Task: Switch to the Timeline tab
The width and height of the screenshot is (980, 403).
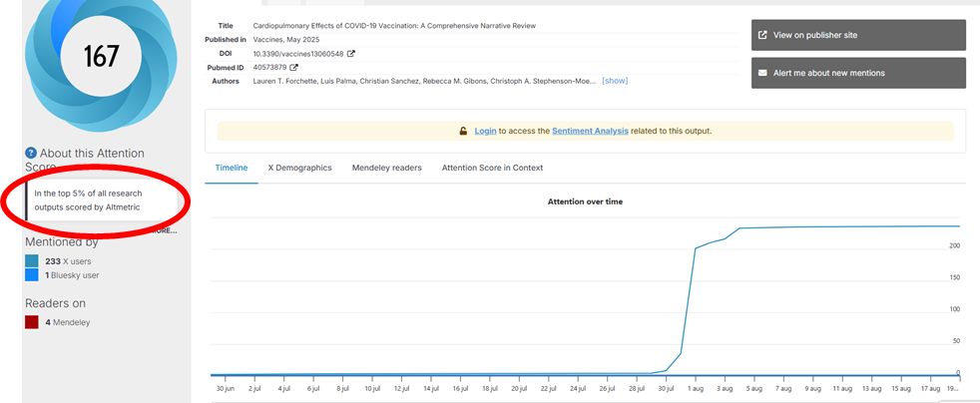Action: click(230, 168)
